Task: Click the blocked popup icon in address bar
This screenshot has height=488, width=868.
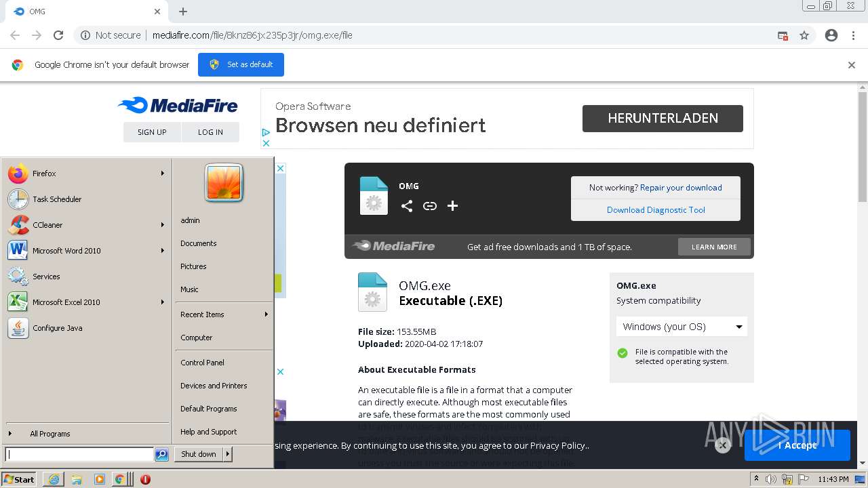Action: pyautogui.click(x=783, y=35)
